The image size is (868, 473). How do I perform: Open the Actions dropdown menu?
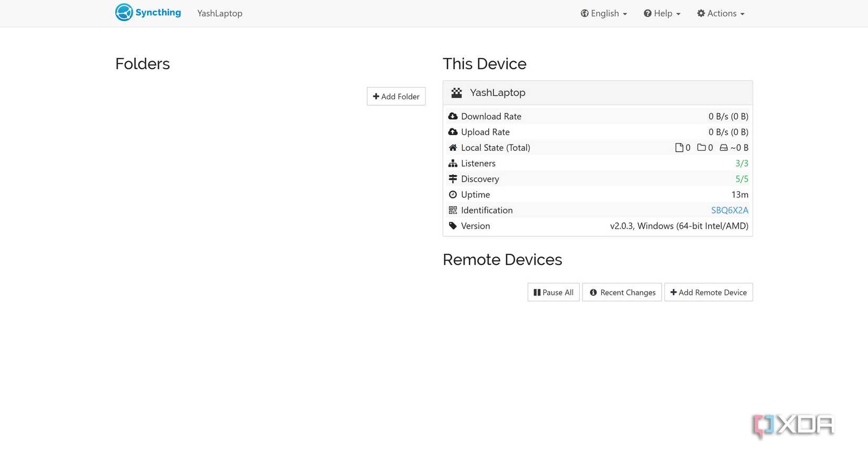tap(720, 13)
